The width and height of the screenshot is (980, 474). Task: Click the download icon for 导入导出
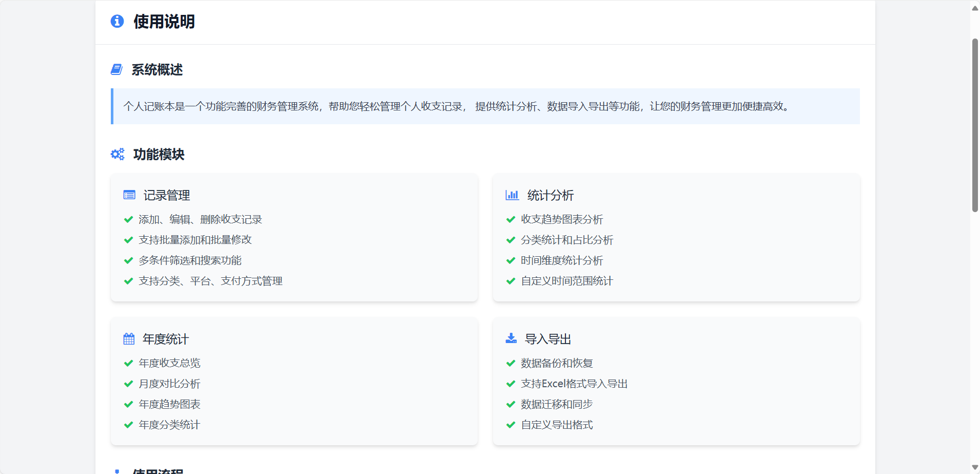(x=511, y=338)
